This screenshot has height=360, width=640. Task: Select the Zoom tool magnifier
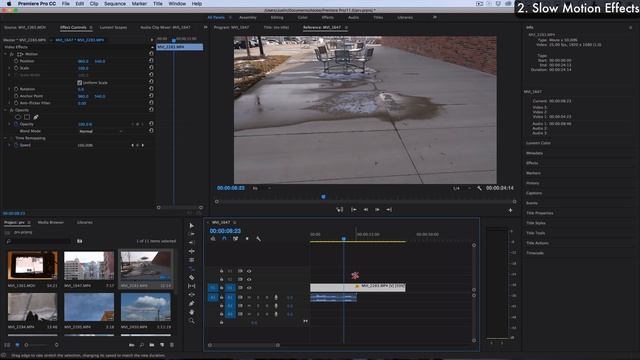coord(191,321)
